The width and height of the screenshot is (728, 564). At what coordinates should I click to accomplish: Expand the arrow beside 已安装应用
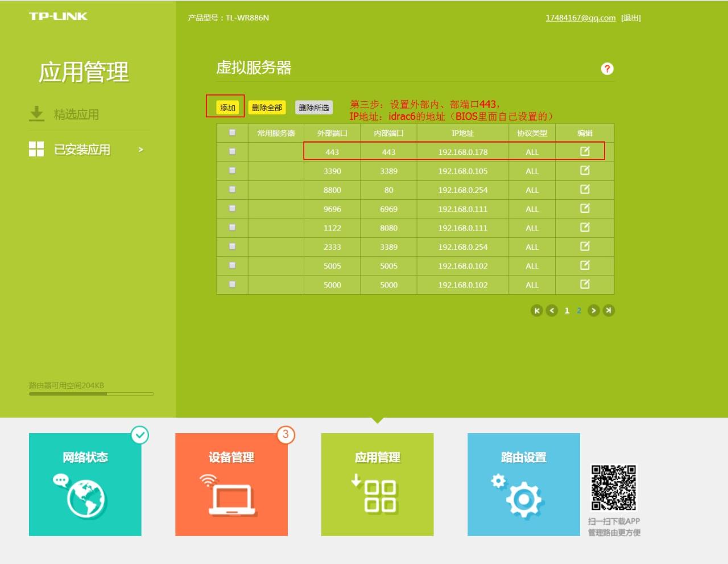click(x=141, y=150)
